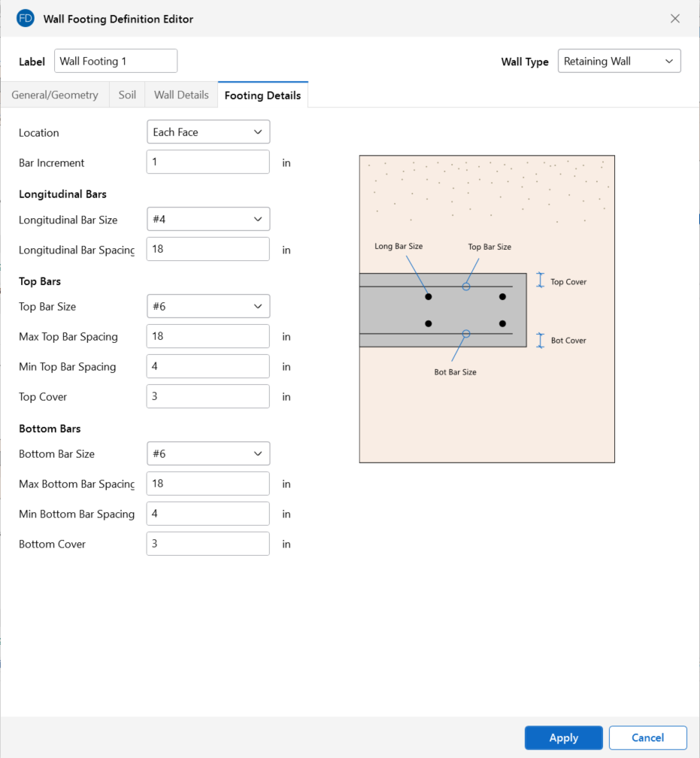This screenshot has width=700, height=758.
Task: Select the Footing Details tab
Action: click(x=262, y=96)
